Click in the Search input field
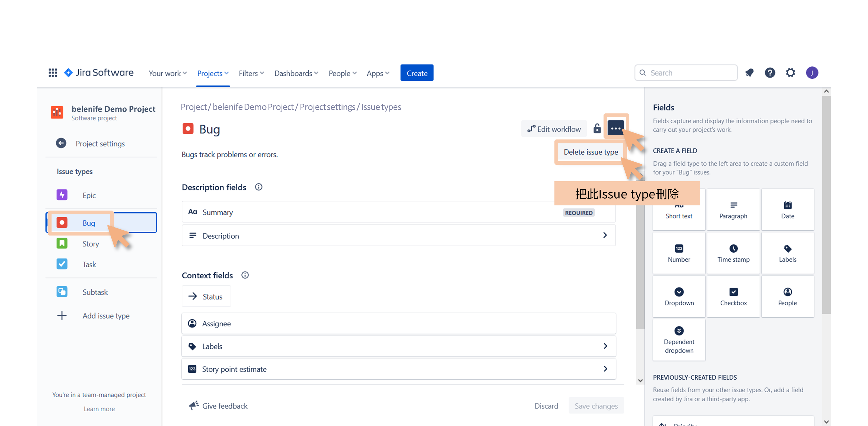Screen dimensions: 868x426 pyautogui.click(x=686, y=73)
